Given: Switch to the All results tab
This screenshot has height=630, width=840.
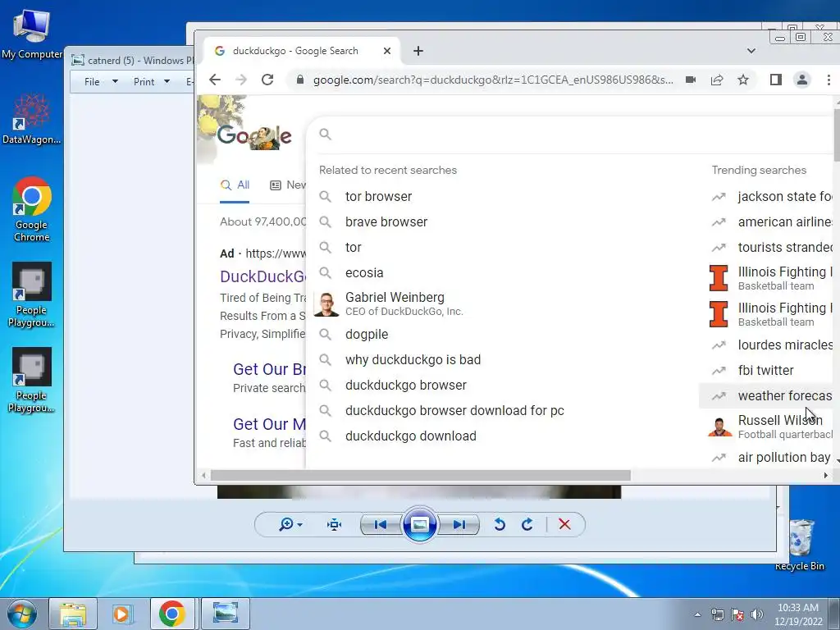Looking at the screenshot, I should [x=235, y=185].
